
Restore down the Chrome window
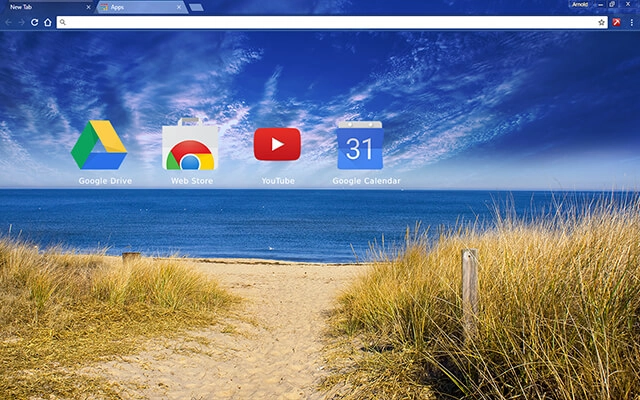pyautogui.click(x=612, y=4)
